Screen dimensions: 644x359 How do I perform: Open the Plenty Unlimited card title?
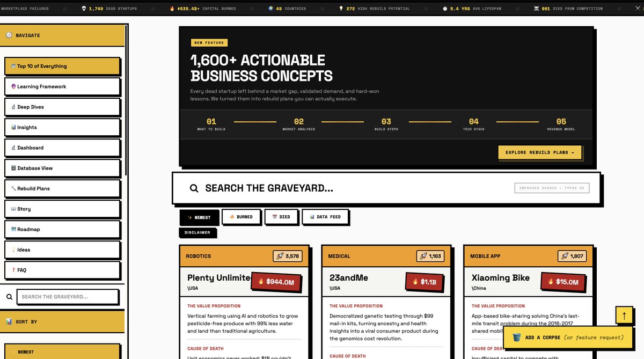click(x=218, y=277)
